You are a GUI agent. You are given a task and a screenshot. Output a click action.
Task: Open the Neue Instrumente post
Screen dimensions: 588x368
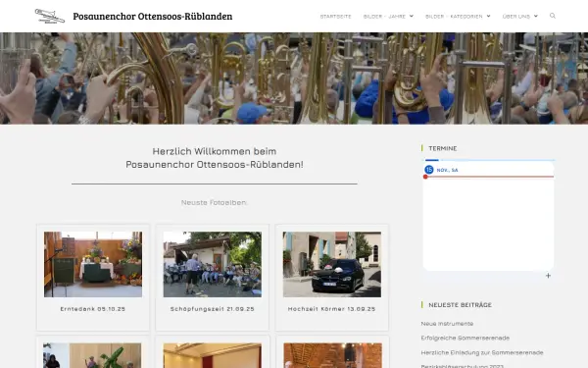447,324
